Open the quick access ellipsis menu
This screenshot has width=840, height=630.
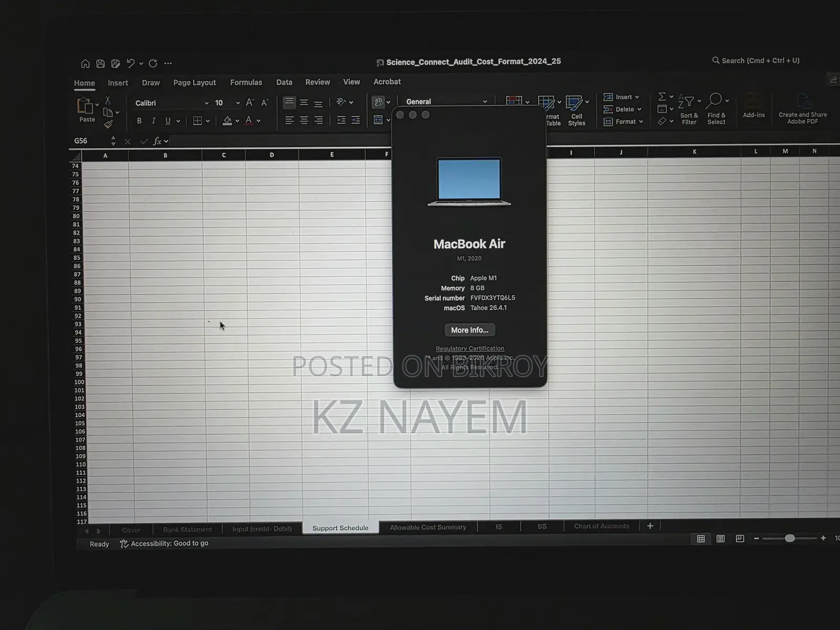168,64
